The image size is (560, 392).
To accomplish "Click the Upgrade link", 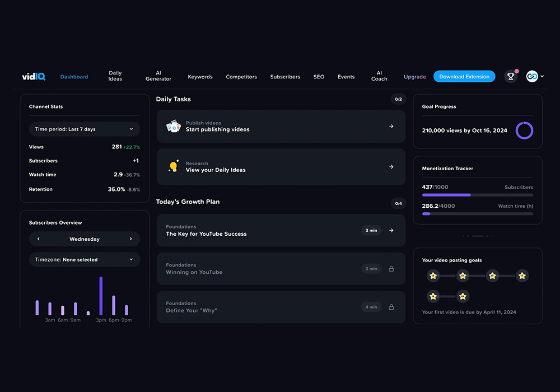I will [x=415, y=77].
